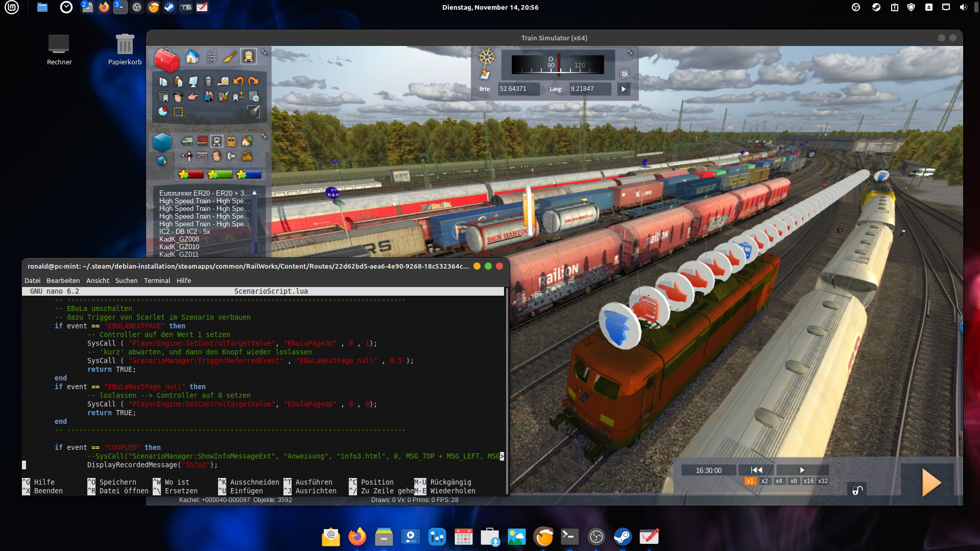Open the Terminal menu in nano window
The image size is (980, 551).
(157, 280)
